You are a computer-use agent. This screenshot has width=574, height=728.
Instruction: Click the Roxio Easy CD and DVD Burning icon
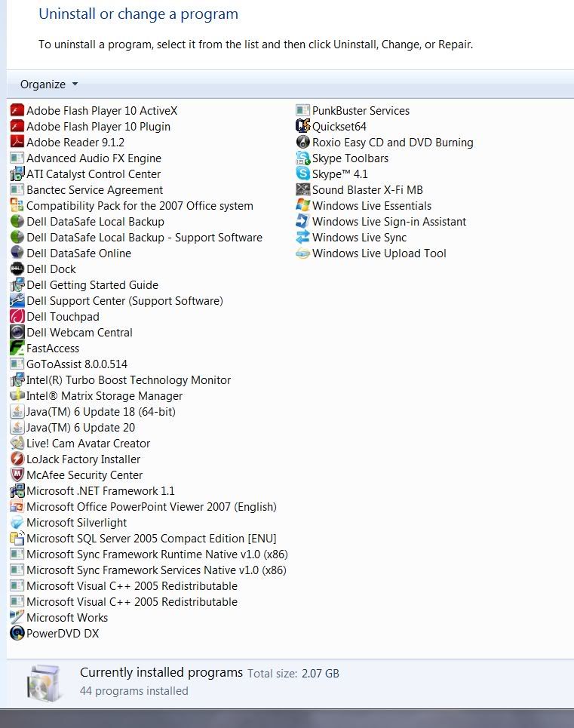point(302,142)
